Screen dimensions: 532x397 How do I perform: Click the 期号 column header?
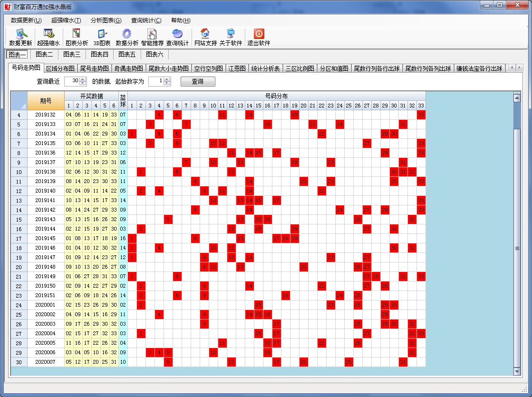click(x=46, y=101)
